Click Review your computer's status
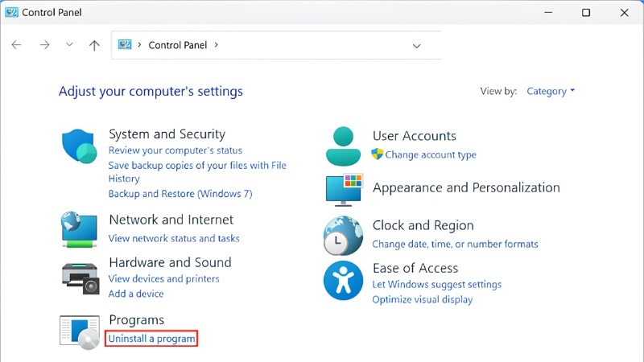The width and height of the screenshot is (644, 362). tap(175, 150)
